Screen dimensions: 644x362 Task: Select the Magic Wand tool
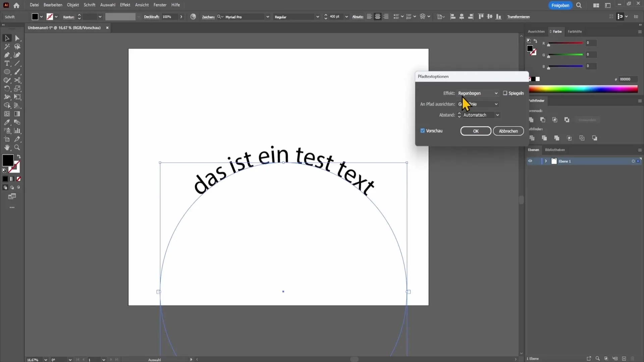7,47
